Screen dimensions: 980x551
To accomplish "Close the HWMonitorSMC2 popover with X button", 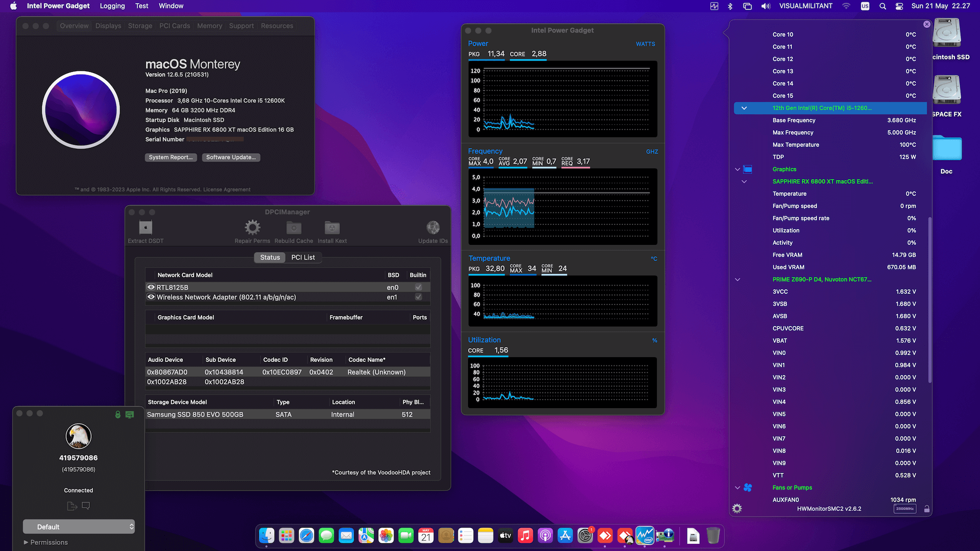I will pos(927,24).
